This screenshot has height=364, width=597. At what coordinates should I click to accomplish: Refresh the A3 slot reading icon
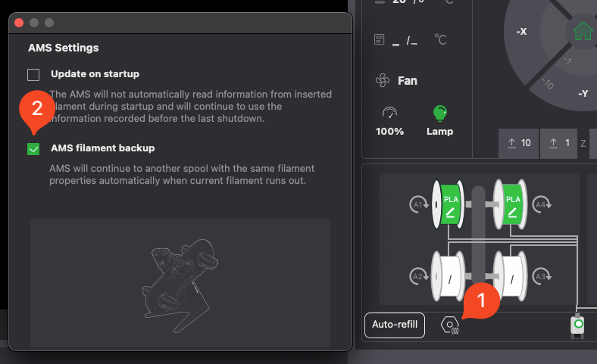[541, 276]
